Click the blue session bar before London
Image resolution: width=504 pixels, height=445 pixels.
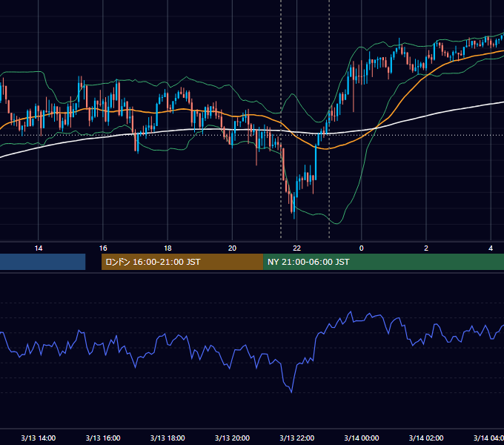[x=43, y=262]
